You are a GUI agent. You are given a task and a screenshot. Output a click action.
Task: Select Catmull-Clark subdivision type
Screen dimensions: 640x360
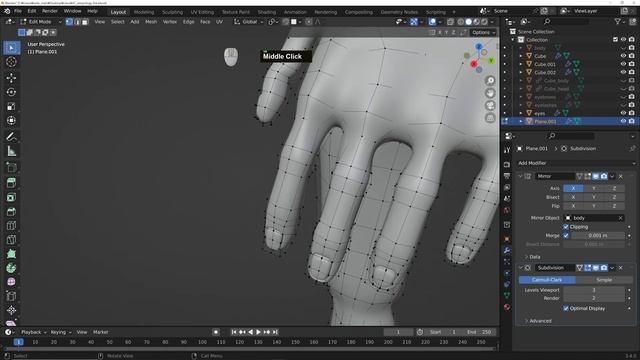(x=547, y=280)
